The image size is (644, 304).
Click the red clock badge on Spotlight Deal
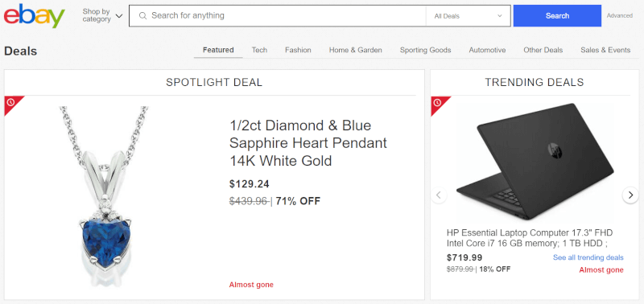[11, 102]
